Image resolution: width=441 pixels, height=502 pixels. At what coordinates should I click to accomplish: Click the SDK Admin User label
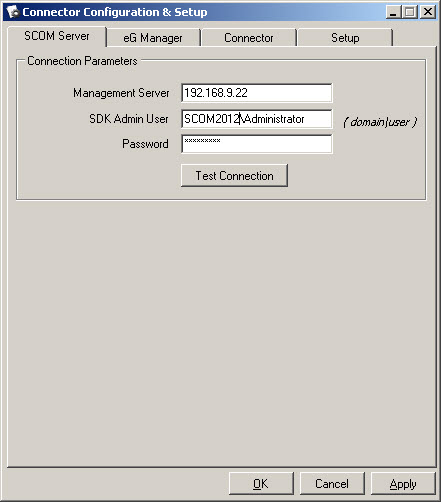click(129, 119)
